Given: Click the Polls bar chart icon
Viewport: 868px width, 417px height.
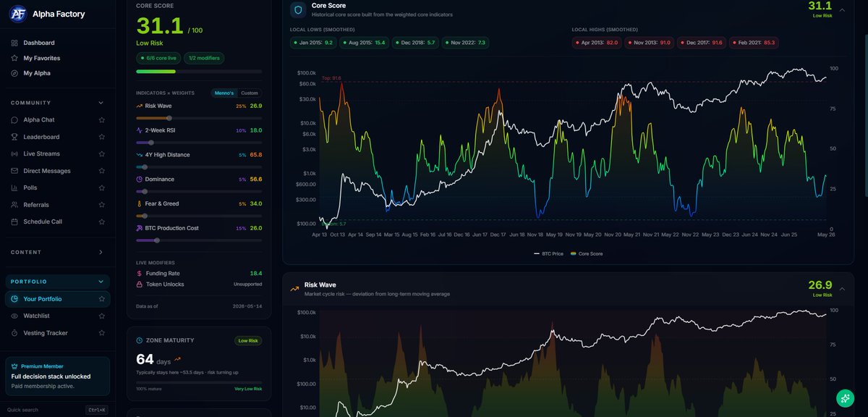Looking at the screenshot, I should pyautogui.click(x=14, y=188).
